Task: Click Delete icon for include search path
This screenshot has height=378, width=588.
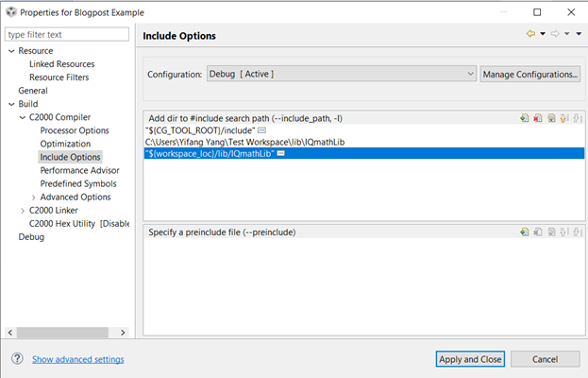Action: (x=537, y=118)
